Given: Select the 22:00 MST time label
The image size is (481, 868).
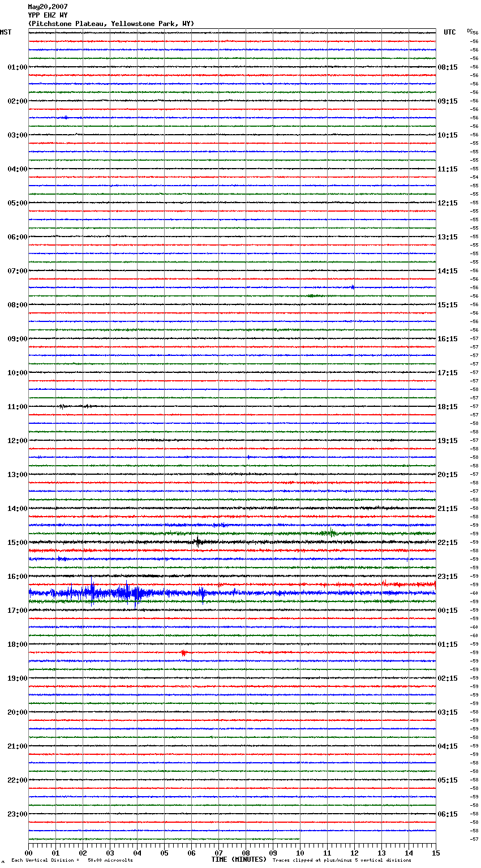Looking at the screenshot, I should 18,780.
